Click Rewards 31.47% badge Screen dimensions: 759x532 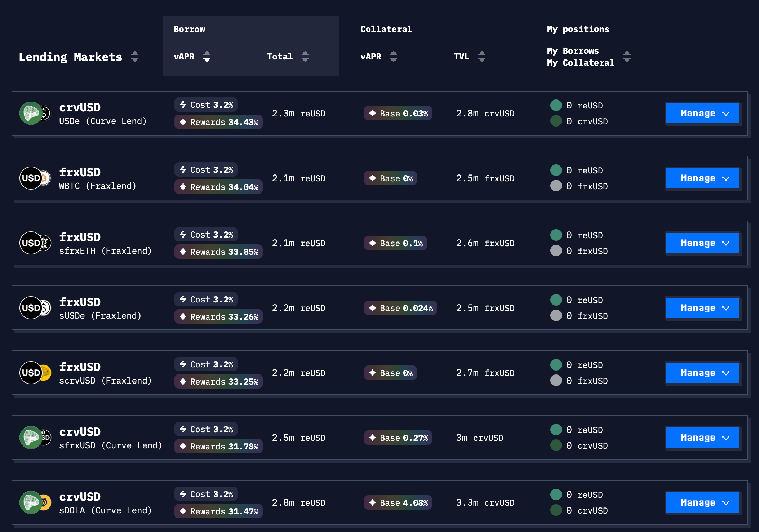point(219,511)
